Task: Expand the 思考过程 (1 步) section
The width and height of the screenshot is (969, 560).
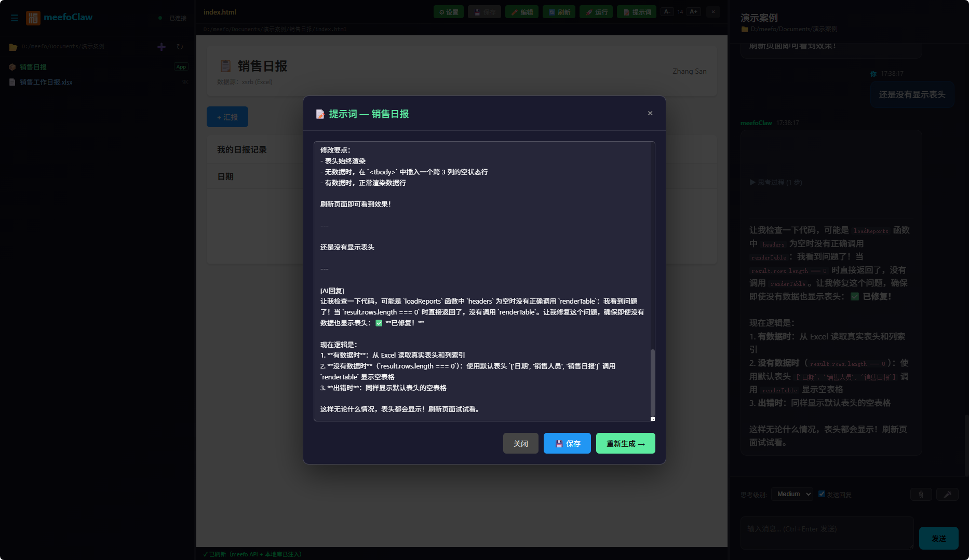Action: coord(775,182)
